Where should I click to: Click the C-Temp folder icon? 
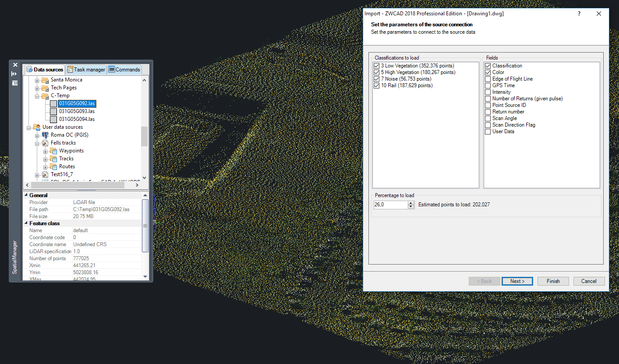pyautogui.click(x=46, y=96)
